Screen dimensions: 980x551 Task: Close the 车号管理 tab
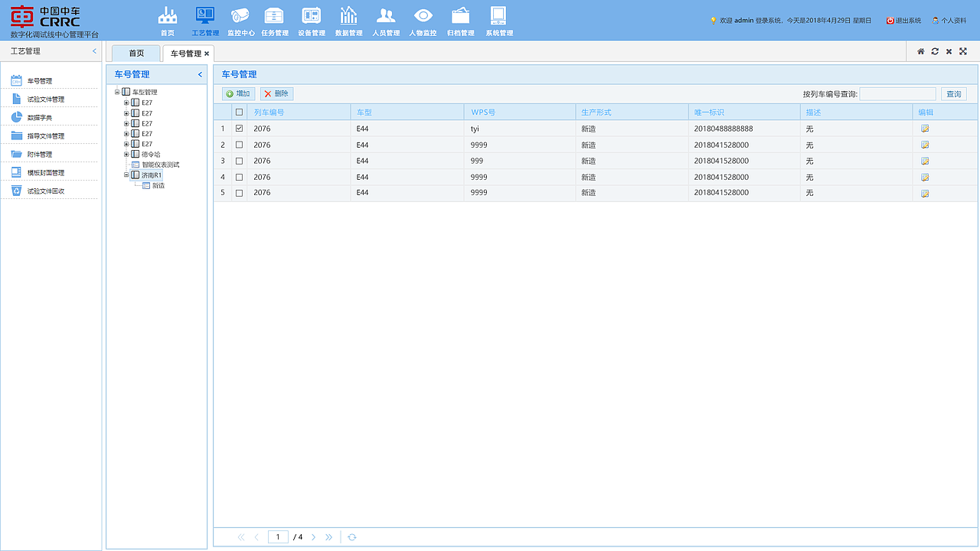[x=207, y=54]
